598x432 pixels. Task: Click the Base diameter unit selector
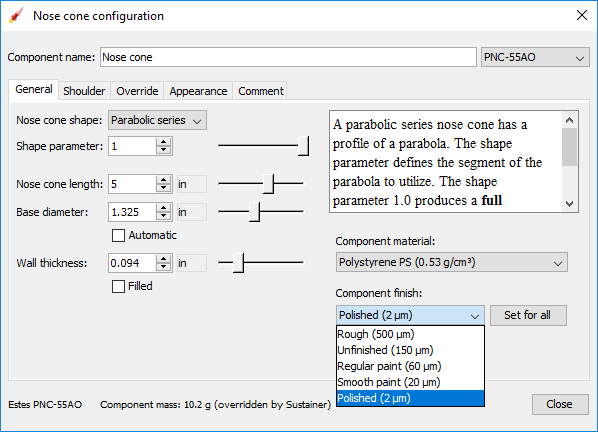coord(192,212)
